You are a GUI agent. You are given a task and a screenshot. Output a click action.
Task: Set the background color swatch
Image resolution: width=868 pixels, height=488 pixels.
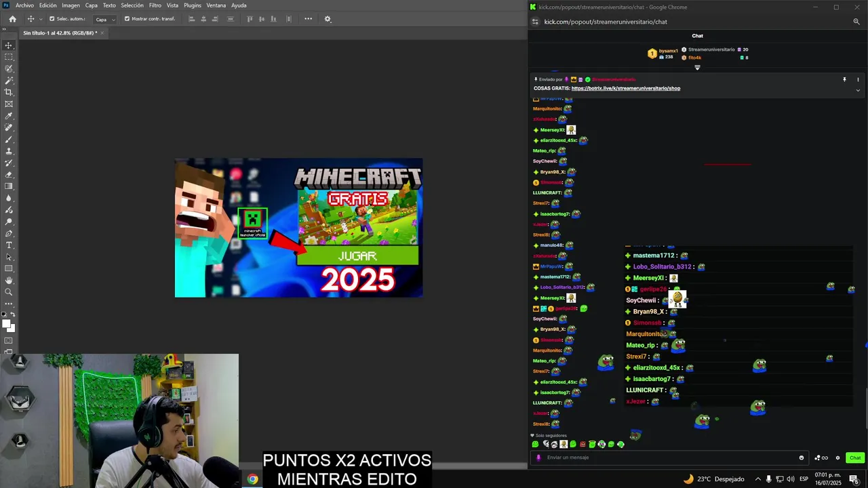tap(12, 329)
